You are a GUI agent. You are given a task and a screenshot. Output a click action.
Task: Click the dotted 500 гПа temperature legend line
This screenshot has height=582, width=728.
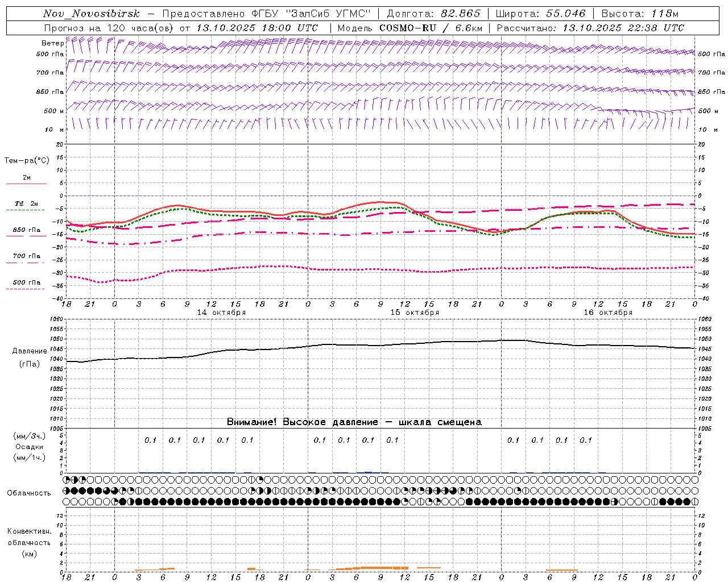click(25, 289)
